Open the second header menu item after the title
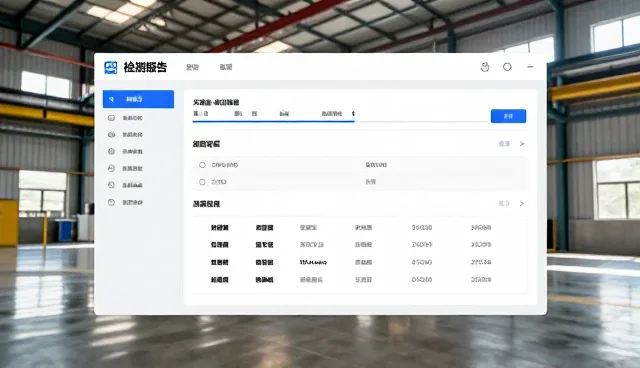 tap(226, 67)
